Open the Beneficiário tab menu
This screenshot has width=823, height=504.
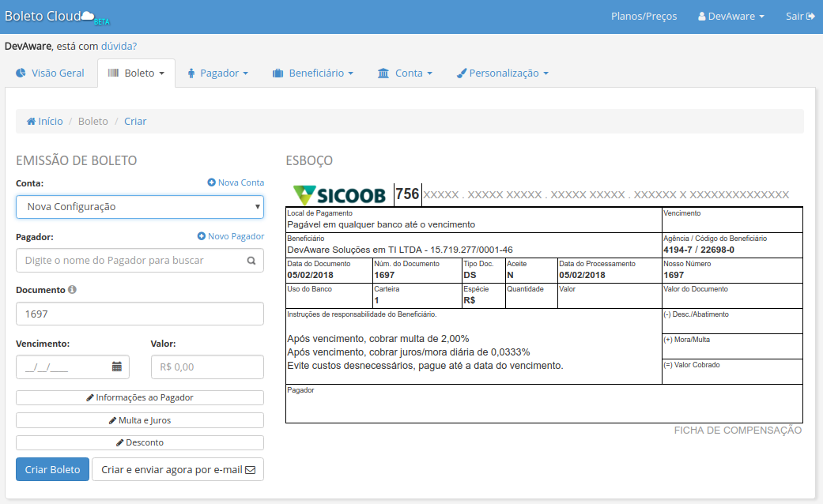click(312, 73)
